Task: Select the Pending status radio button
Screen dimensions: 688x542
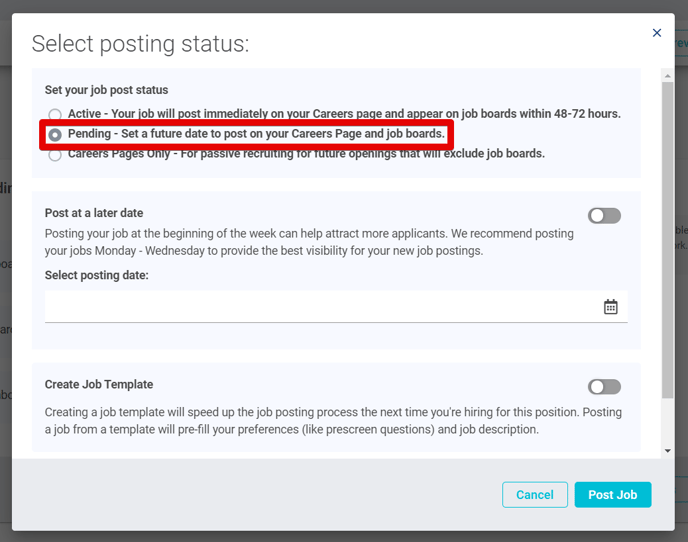Action: [55, 135]
